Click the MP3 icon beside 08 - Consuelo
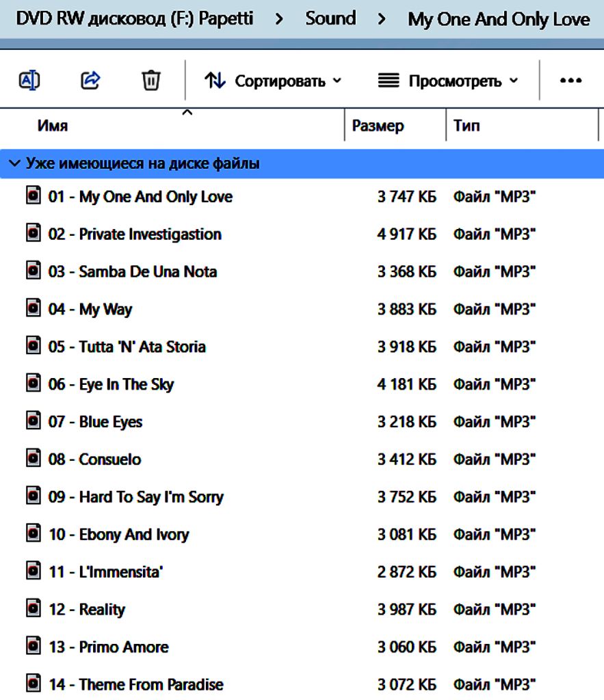The height and width of the screenshot is (700, 604). [x=34, y=457]
